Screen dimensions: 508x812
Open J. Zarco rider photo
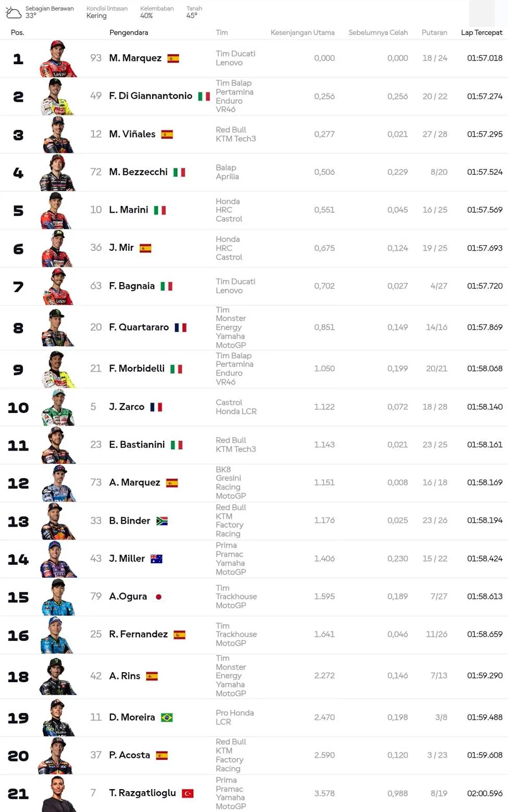pyautogui.click(x=58, y=407)
